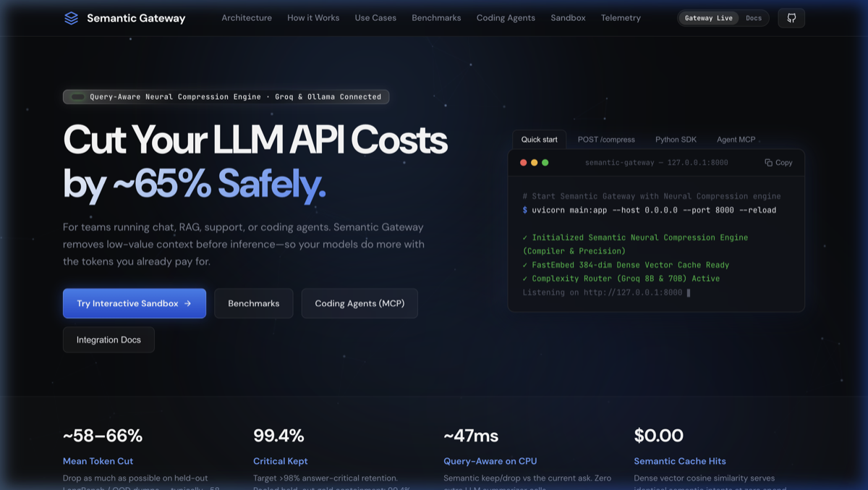Viewport: 868px width, 490px height.
Task: Jump to Benchmarks in top navigation
Action: pyautogui.click(x=436, y=18)
